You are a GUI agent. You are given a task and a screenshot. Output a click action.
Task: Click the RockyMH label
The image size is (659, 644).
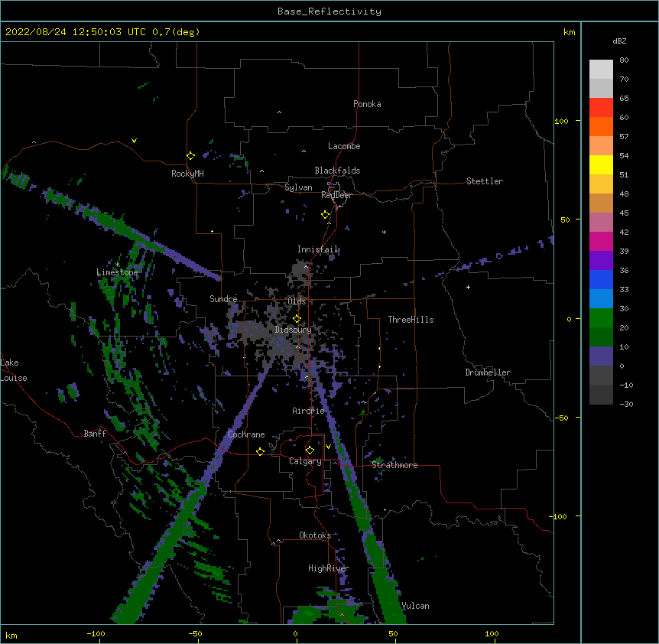[187, 174]
